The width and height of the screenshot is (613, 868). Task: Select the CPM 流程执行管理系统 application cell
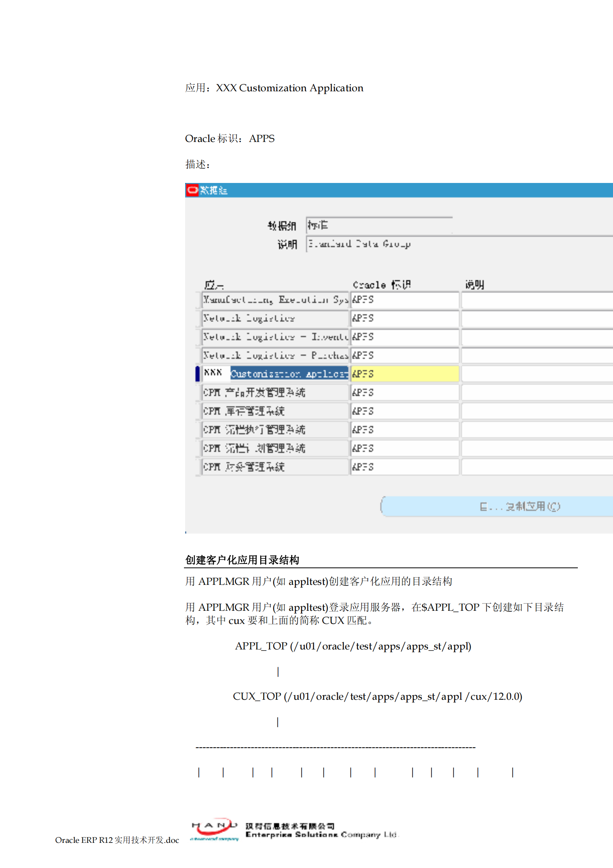pos(275,430)
